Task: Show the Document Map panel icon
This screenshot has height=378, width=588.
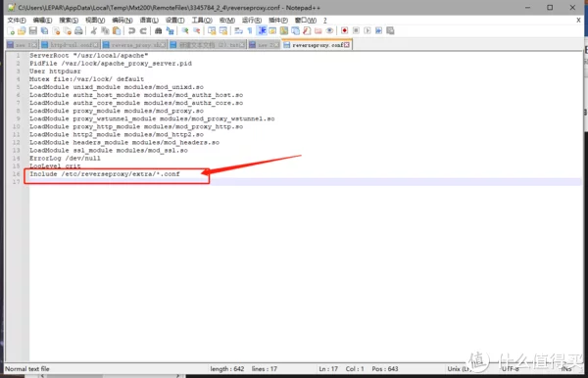Action: tap(284, 31)
